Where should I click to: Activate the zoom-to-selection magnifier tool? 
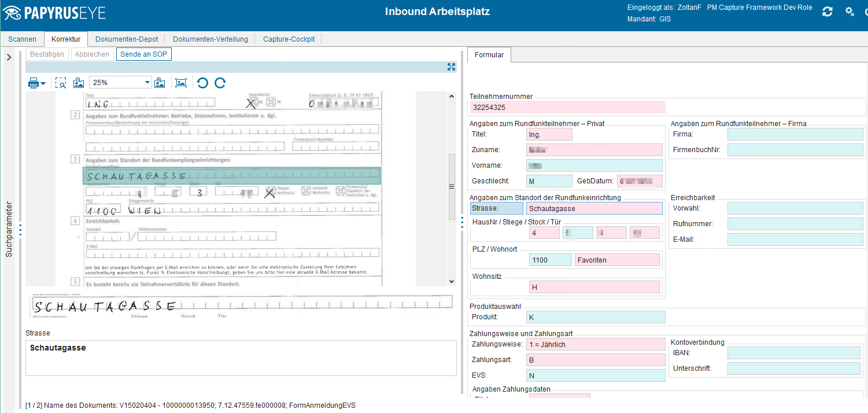coord(61,83)
